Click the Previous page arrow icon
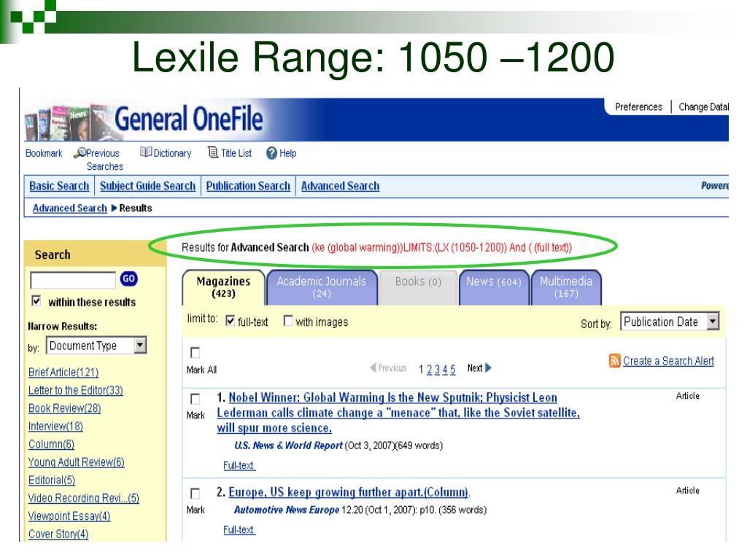747x560 pixels. pos(373,367)
